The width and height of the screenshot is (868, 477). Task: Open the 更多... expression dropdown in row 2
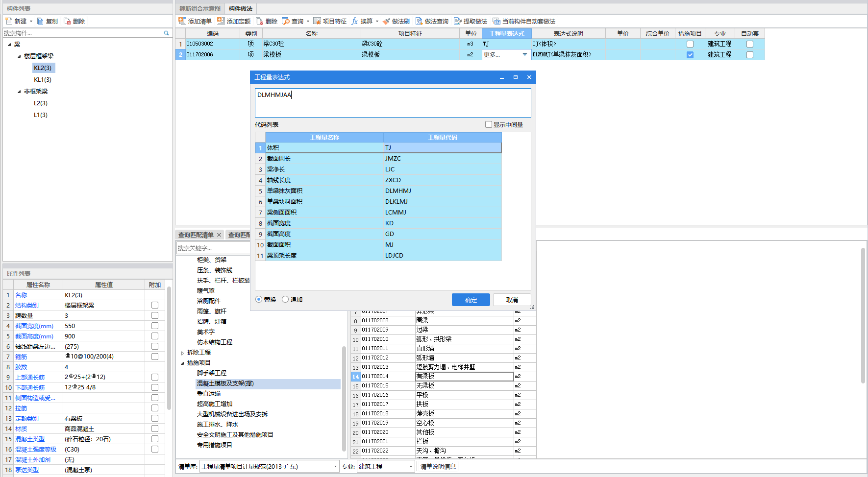(x=525, y=55)
